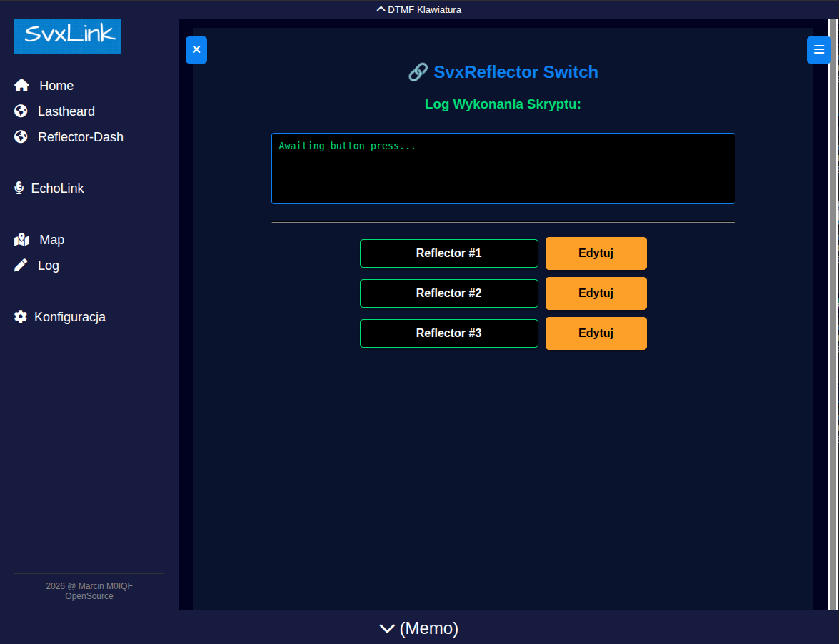Image resolution: width=839 pixels, height=644 pixels.
Task: Open the Reflector-Dash menu item
Action: point(80,137)
